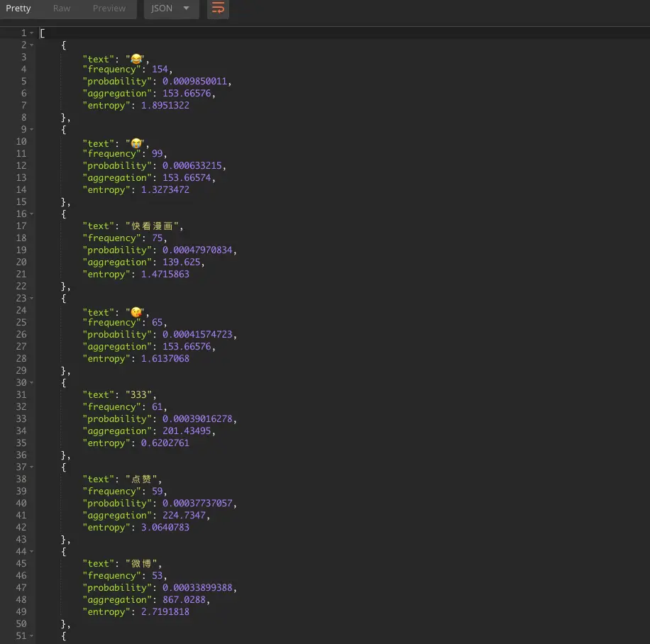
Task: Click the text value "微博"
Action: point(141,564)
